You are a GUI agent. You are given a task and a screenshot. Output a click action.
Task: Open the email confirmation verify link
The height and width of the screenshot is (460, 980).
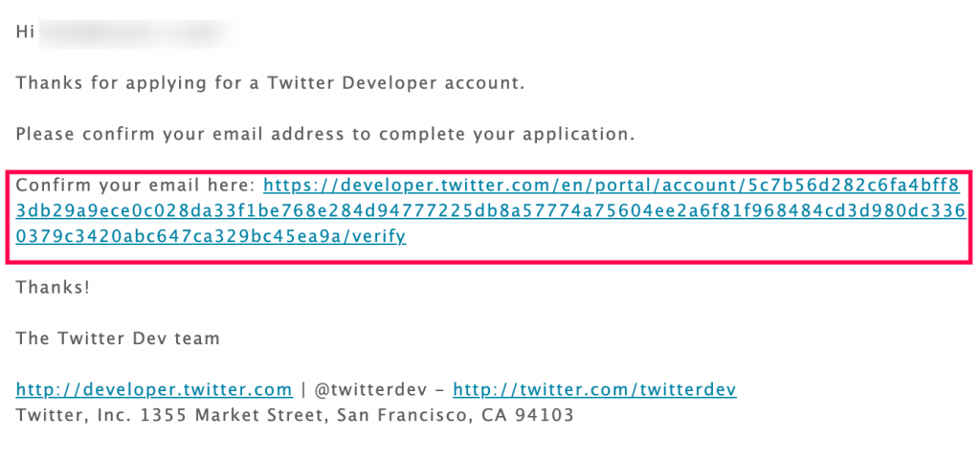491,211
